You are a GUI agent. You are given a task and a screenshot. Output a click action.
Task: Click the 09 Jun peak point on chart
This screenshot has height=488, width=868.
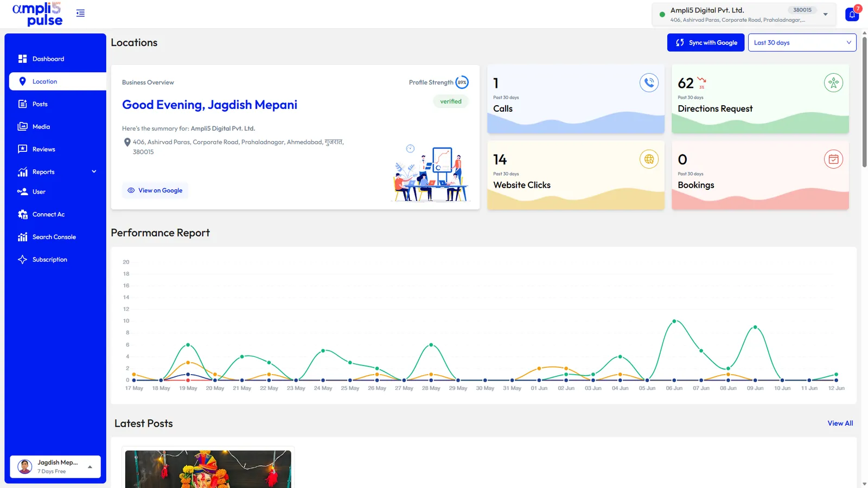pos(755,327)
